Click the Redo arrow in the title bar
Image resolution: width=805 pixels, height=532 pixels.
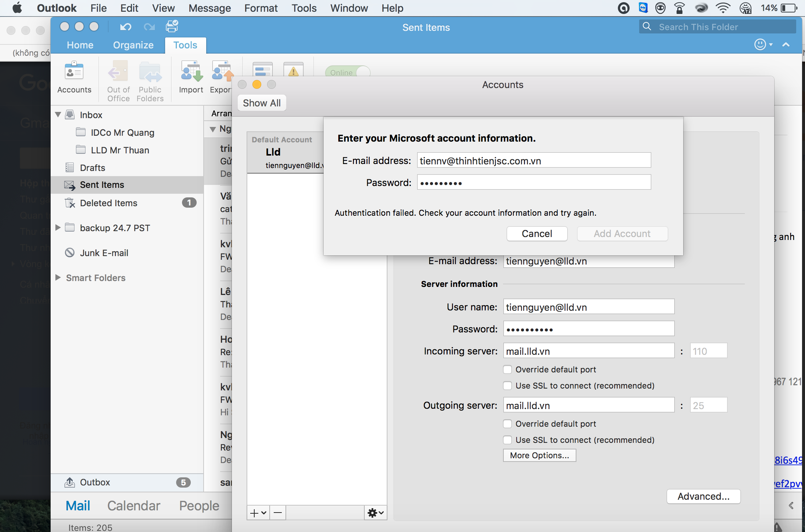(x=149, y=27)
